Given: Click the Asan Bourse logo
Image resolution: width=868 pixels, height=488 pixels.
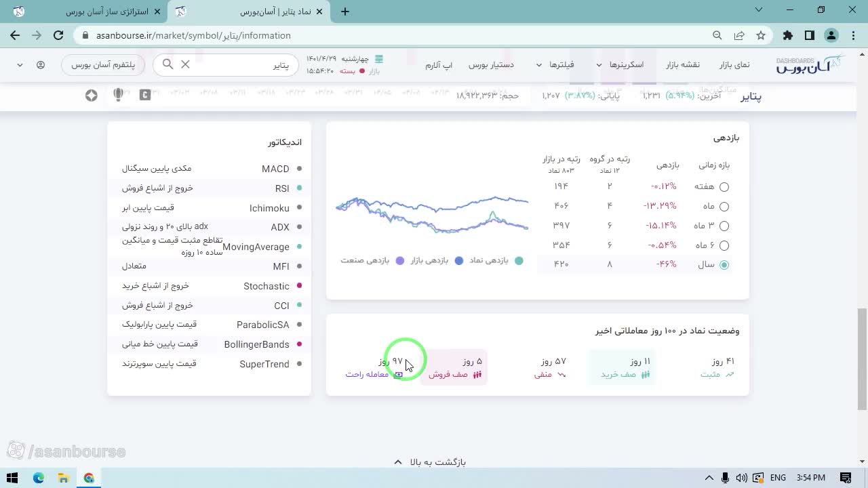Looking at the screenshot, I should (x=810, y=64).
